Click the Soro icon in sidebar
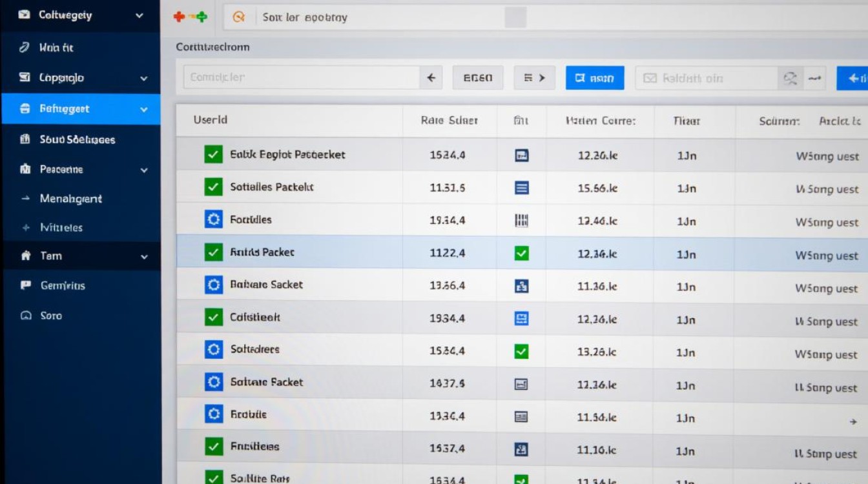 [26, 316]
